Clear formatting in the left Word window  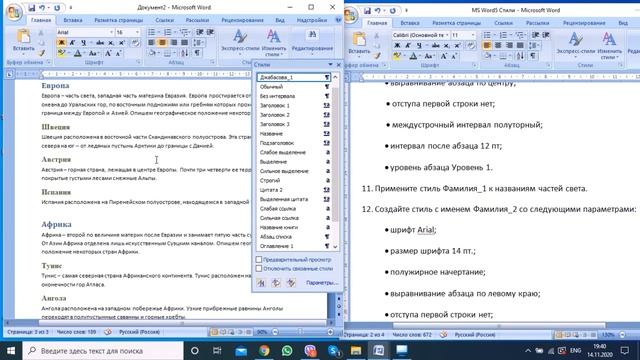pos(135,43)
